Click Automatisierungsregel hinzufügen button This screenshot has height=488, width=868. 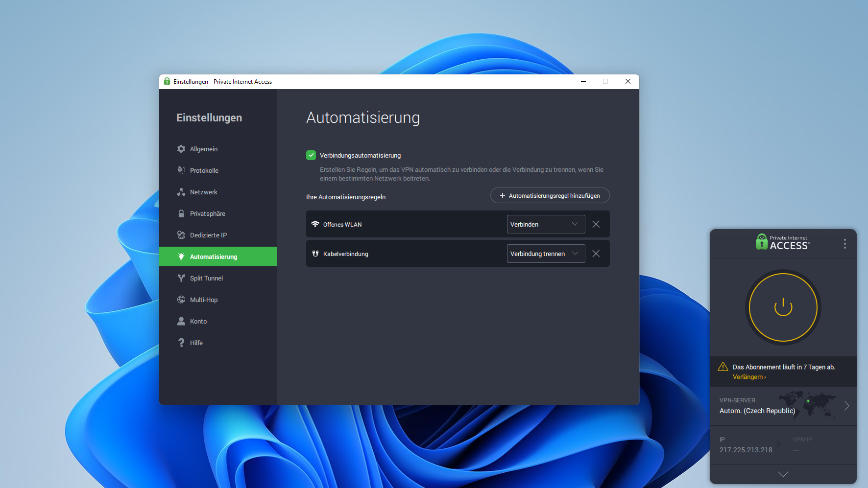point(550,195)
